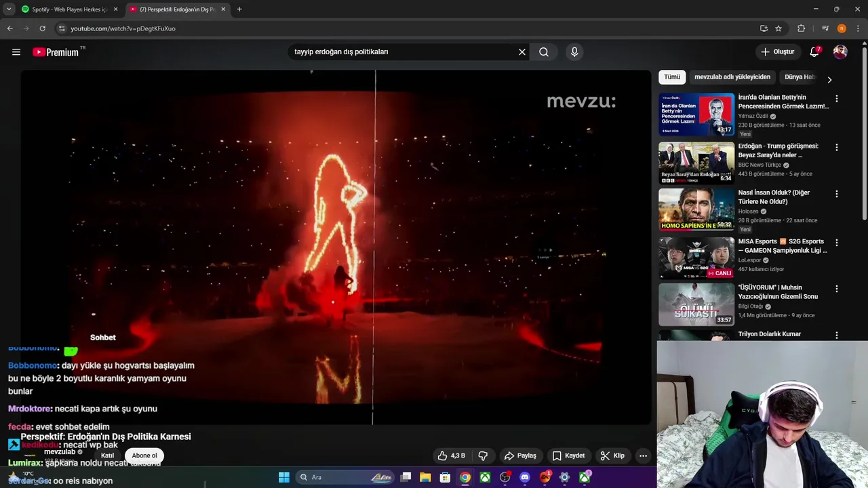
Task: Click in the YouTube search input field
Action: pos(403,52)
